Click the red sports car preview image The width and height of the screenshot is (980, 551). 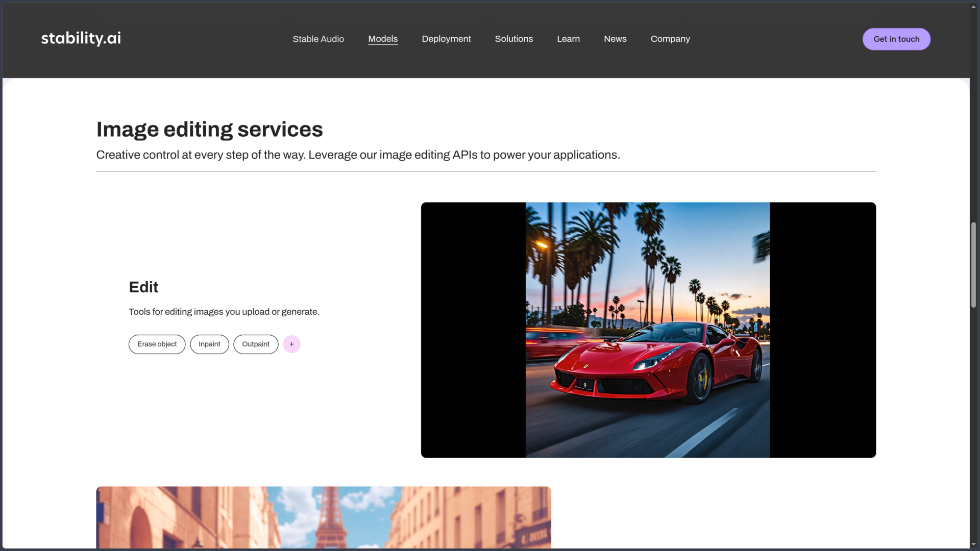click(x=648, y=330)
